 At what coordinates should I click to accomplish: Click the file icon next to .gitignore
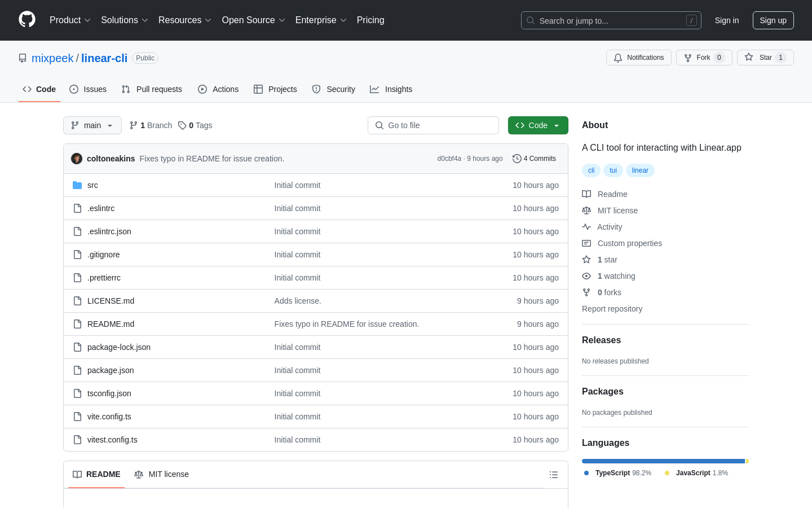pyautogui.click(x=78, y=255)
